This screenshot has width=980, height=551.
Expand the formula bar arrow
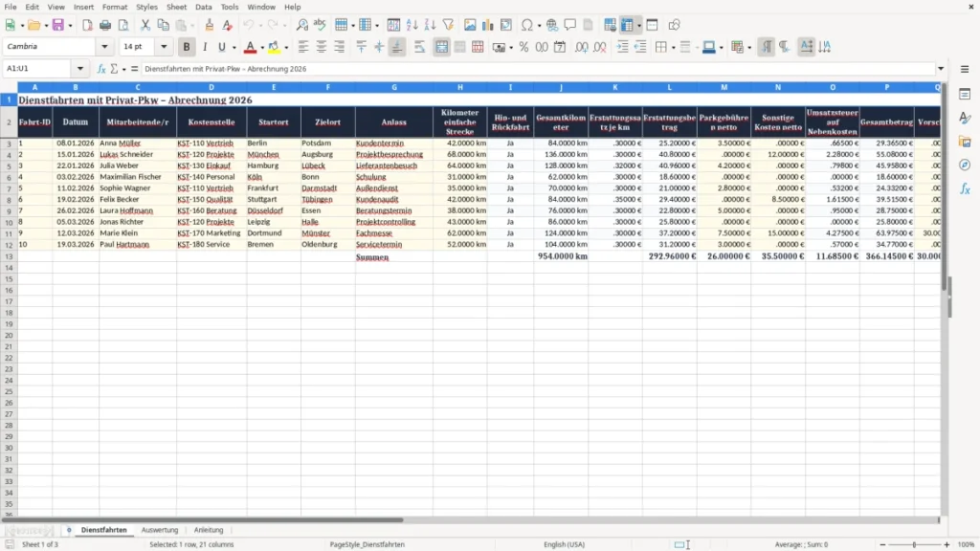pyautogui.click(x=941, y=69)
